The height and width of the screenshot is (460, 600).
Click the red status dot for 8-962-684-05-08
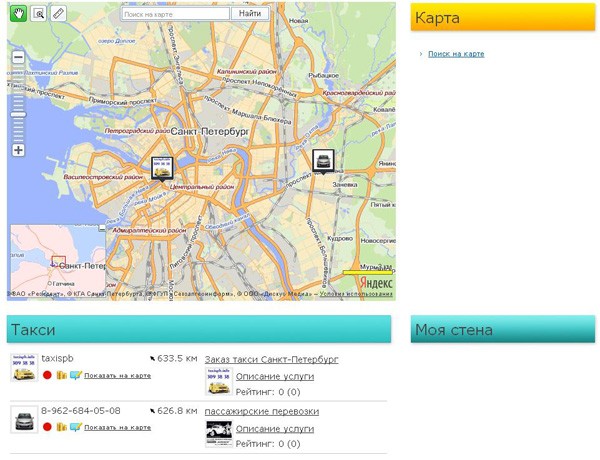coord(47,427)
